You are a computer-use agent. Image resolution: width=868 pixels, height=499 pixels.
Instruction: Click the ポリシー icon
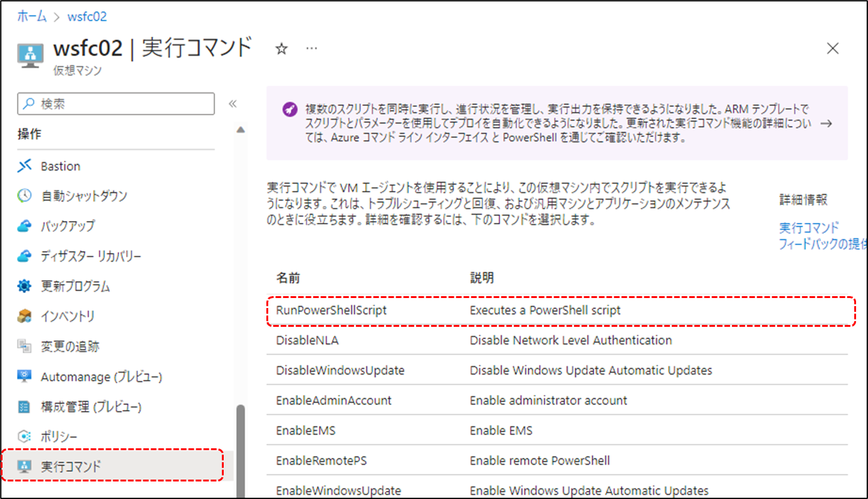pos(24,436)
